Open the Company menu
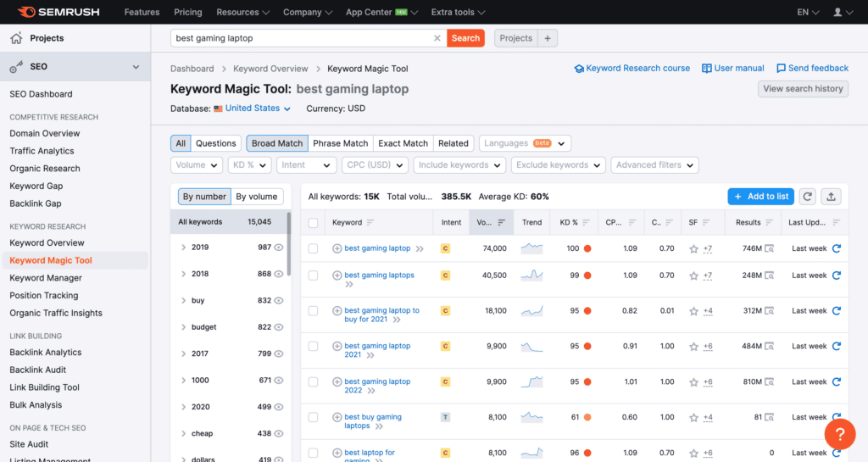This screenshot has width=868, height=462. [307, 12]
